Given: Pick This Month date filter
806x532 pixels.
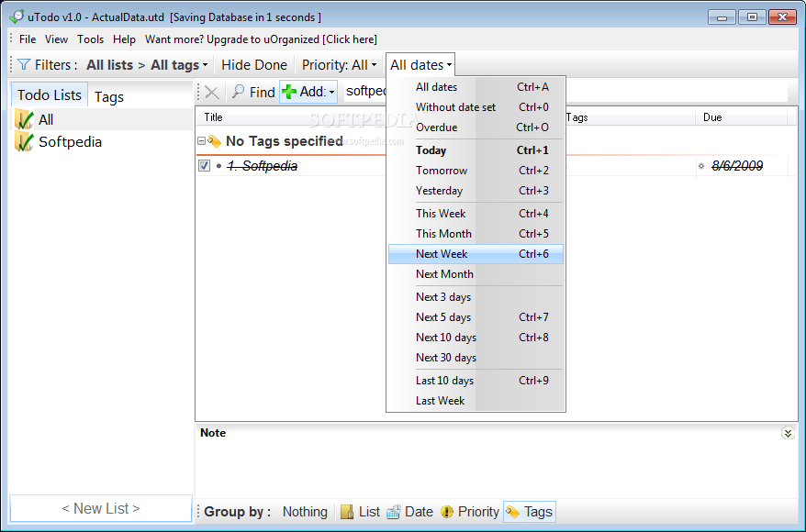Looking at the screenshot, I should point(476,234).
